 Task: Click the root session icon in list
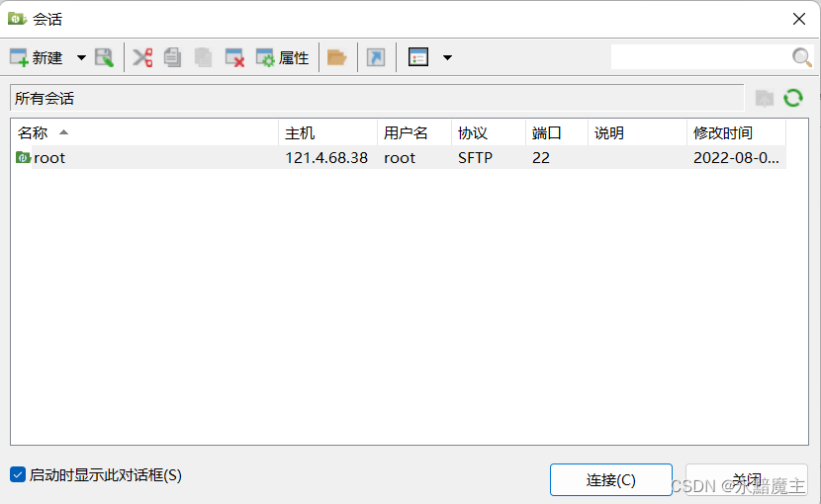[x=23, y=157]
